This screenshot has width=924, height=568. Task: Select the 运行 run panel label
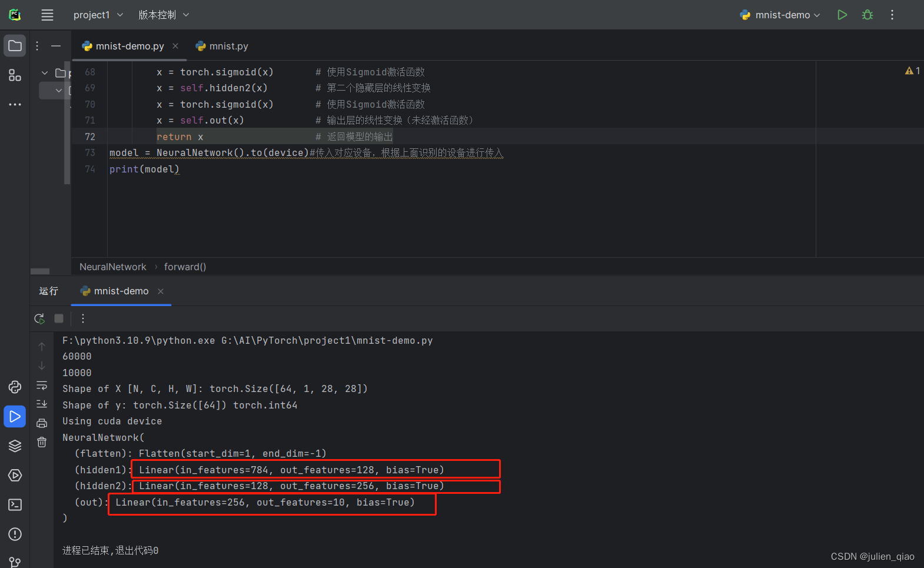click(48, 291)
